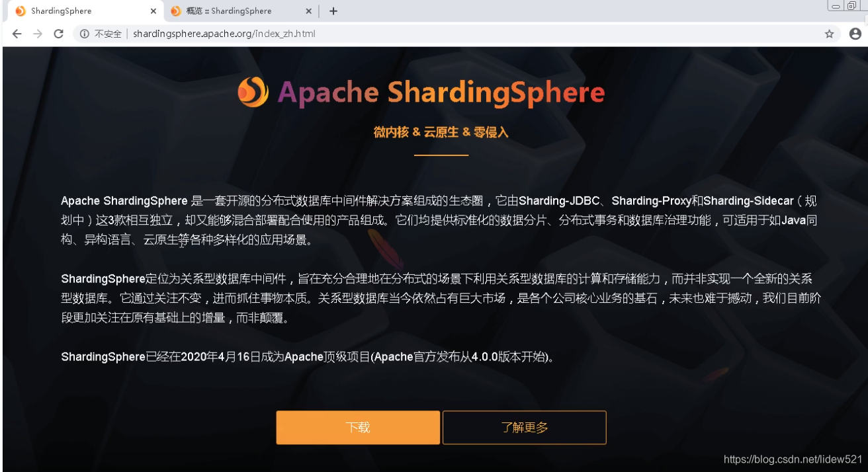The image size is (868, 472).
Task: Open the browser profile avatar menu
Action: [855, 34]
